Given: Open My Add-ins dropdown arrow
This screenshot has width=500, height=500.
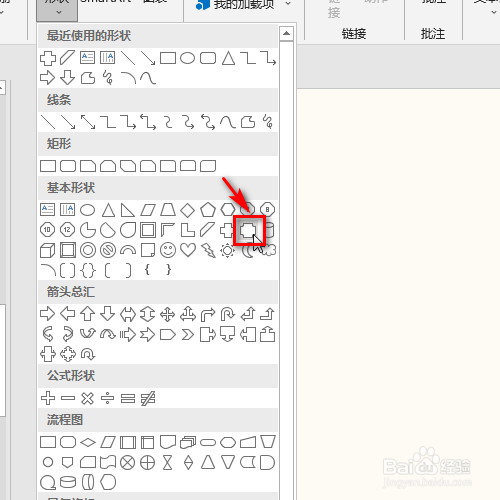Looking at the screenshot, I should coord(288,4).
